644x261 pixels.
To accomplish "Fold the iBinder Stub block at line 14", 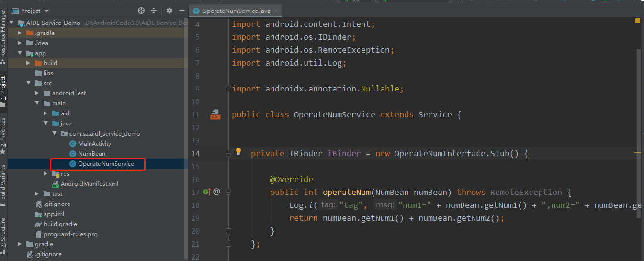I will pos(229,153).
